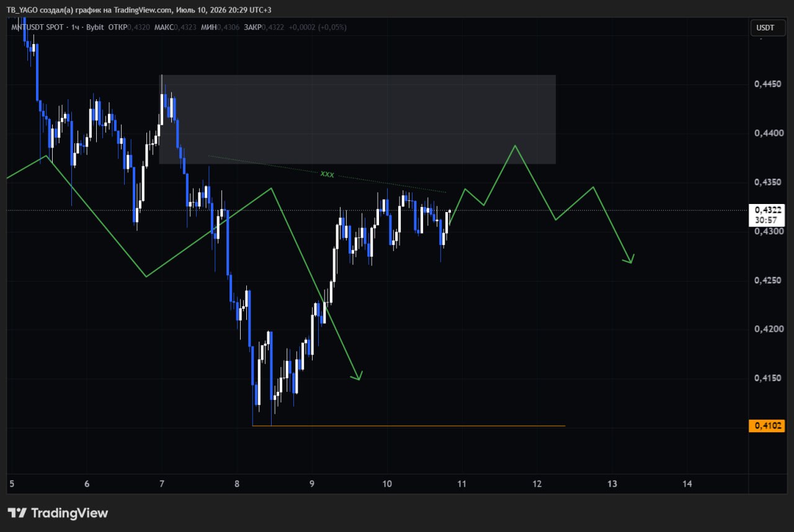This screenshot has height=532, width=794.
Task: Click the 1ч interval label in the legend
Action: pyautogui.click(x=76, y=27)
